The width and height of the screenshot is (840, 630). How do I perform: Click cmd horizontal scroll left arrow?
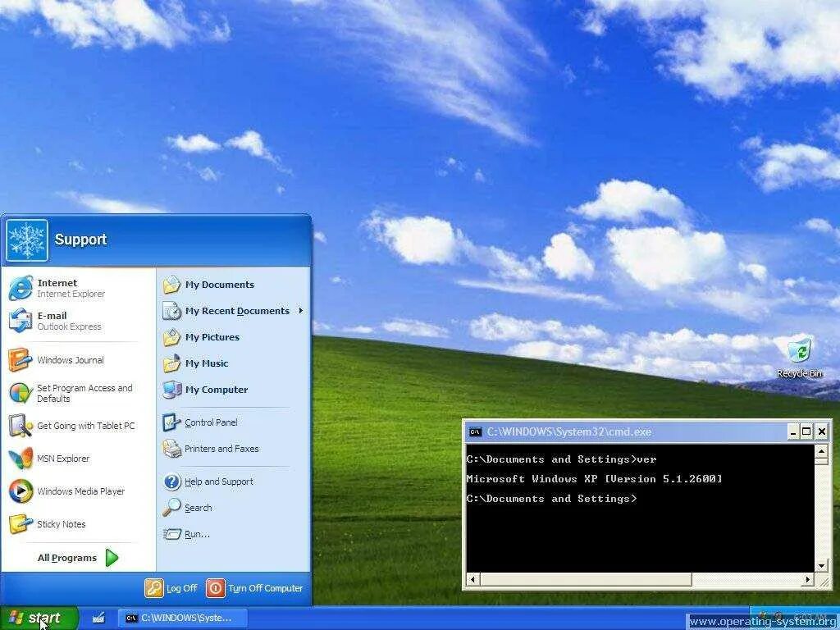[x=472, y=579]
